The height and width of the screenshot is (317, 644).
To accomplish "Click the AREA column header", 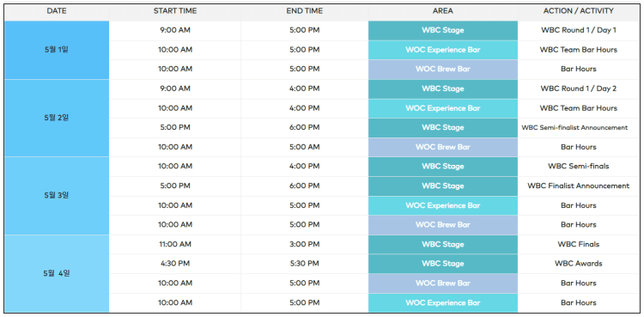I will [x=443, y=11].
